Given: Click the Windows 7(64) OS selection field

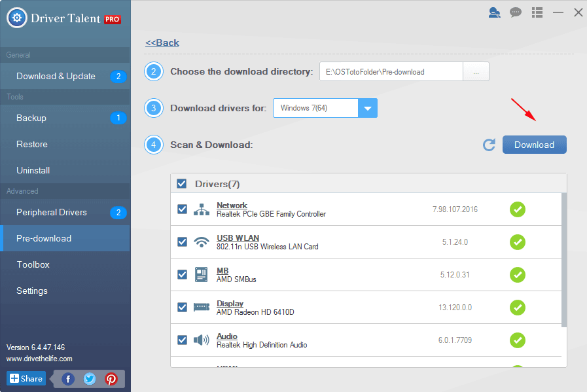Looking at the screenshot, I should 315,108.
